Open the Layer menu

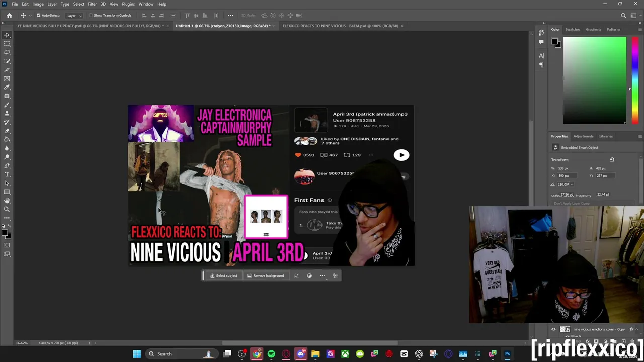click(52, 4)
